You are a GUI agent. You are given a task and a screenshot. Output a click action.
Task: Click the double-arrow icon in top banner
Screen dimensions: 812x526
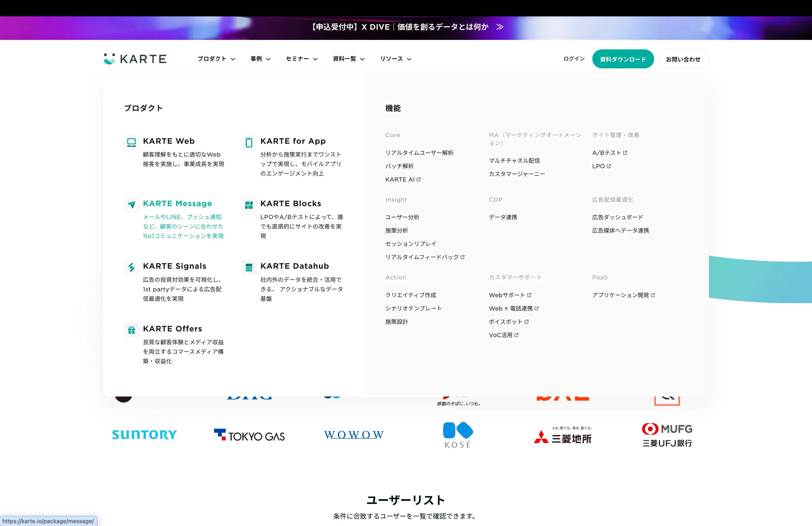pos(500,27)
